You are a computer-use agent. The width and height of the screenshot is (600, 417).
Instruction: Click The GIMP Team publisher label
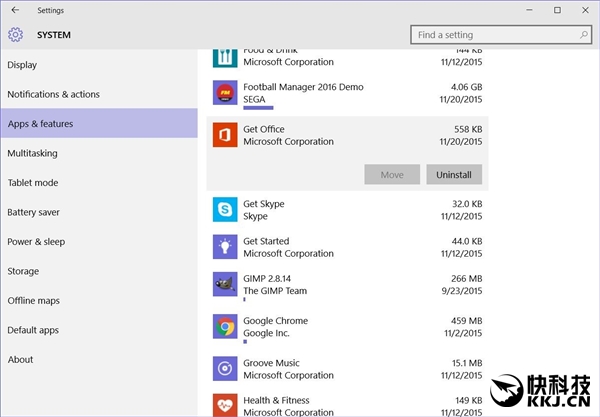tap(275, 291)
